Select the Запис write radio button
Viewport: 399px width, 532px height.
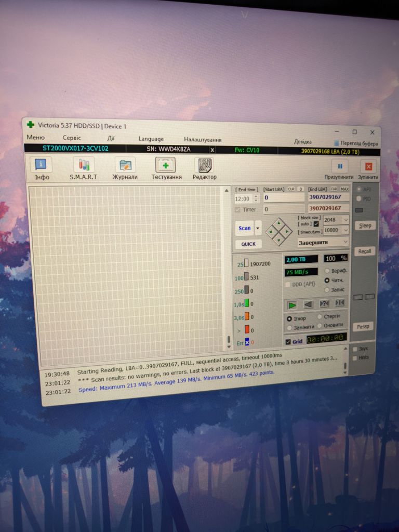[327, 290]
